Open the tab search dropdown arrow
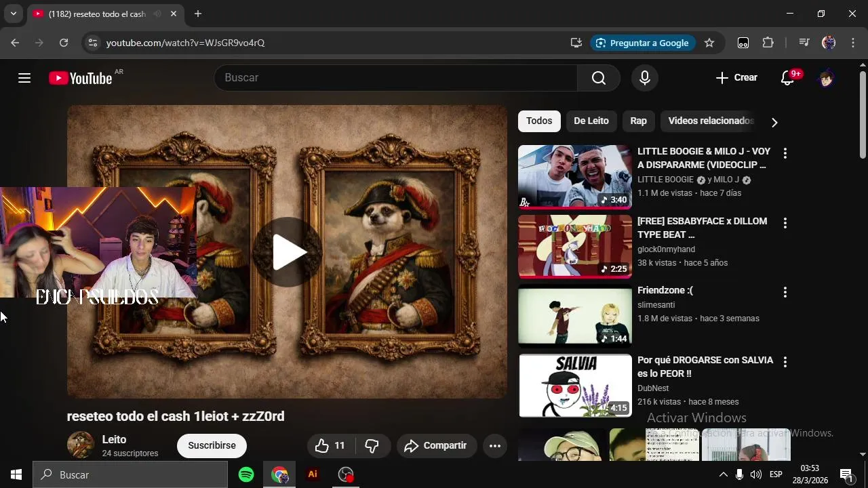 (13, 14)
